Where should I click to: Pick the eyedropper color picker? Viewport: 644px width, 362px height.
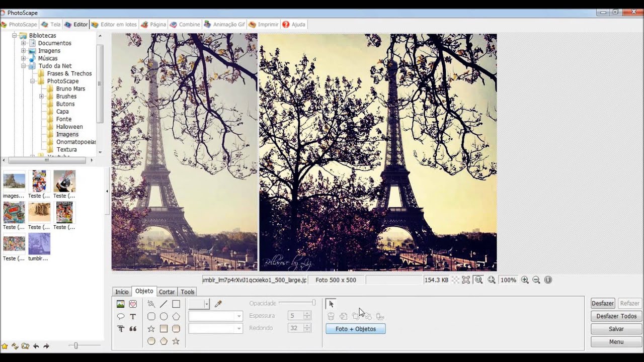point(218,304)
